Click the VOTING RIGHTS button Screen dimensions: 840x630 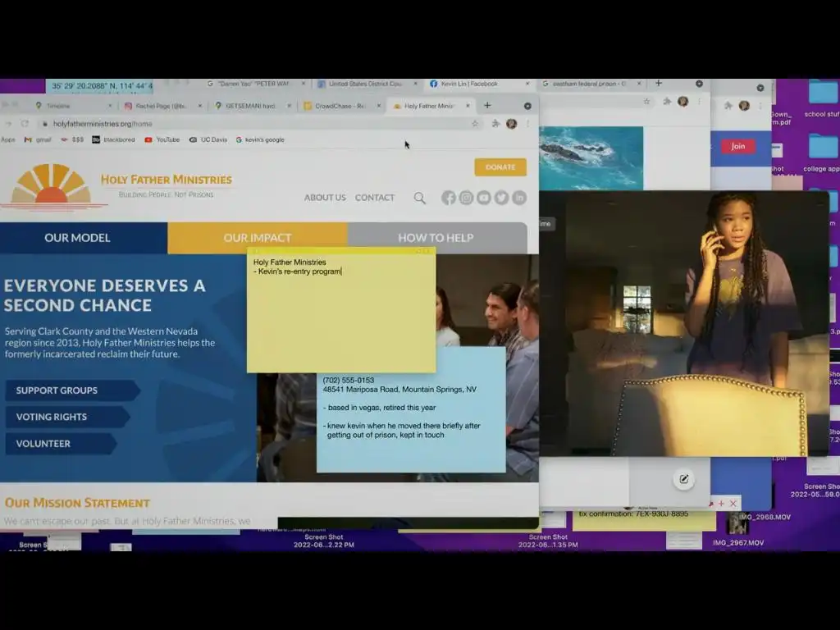tap(67, 417)
